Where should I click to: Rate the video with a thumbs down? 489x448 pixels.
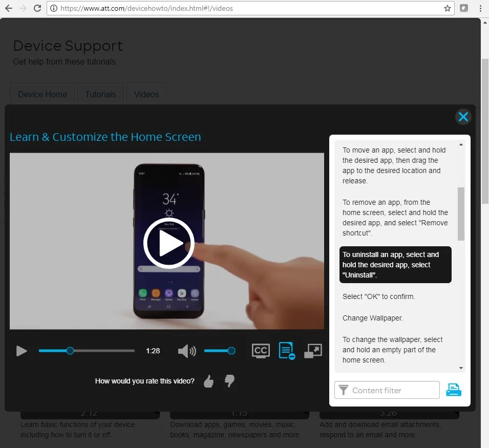(229, 381)
